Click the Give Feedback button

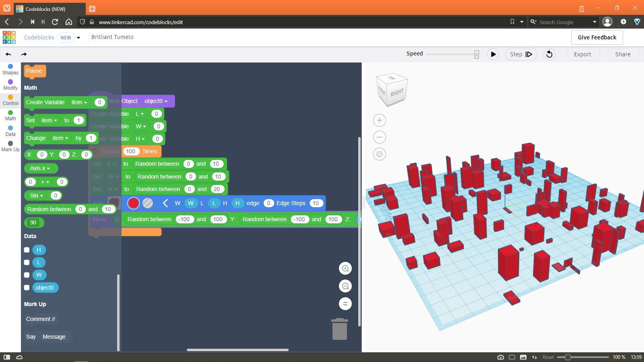click(x=597, y=37)
